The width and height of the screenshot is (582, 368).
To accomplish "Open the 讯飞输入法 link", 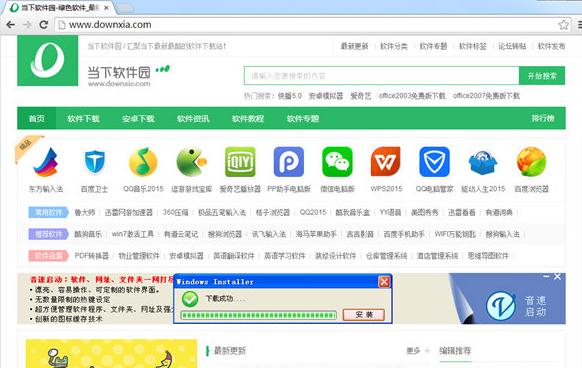I will (269, 234).
